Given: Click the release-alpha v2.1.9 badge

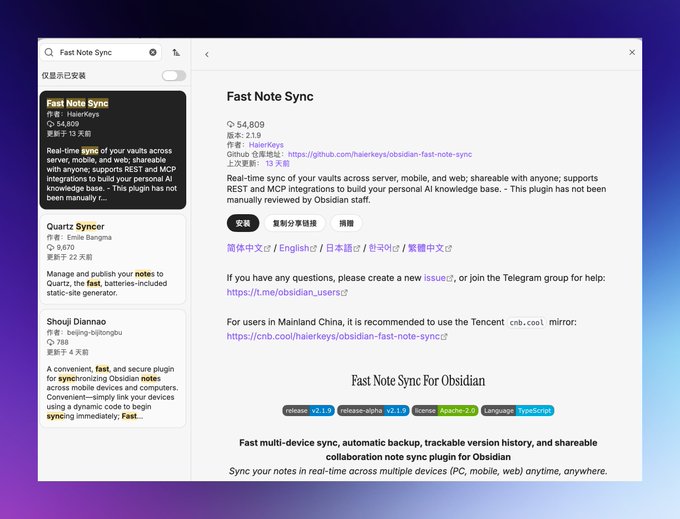Looking at the screenshot, I should (x=373, y=411).
